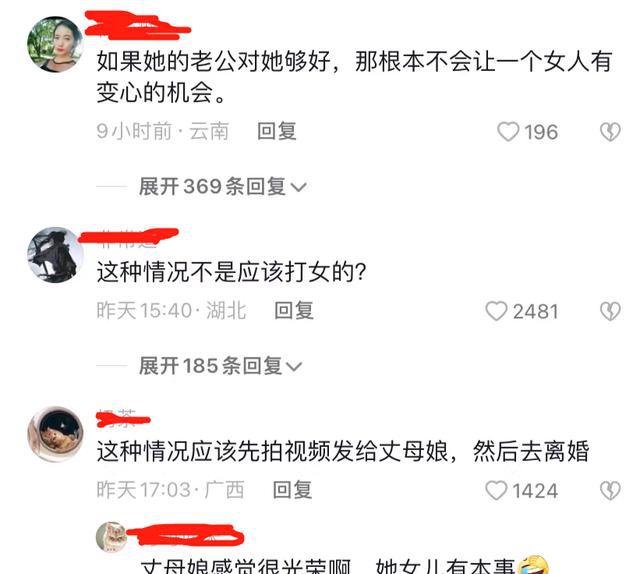Like the Hubei comment with 2481 likes
640x574 pixels.
pyautogui.click(x=496, y=311)
